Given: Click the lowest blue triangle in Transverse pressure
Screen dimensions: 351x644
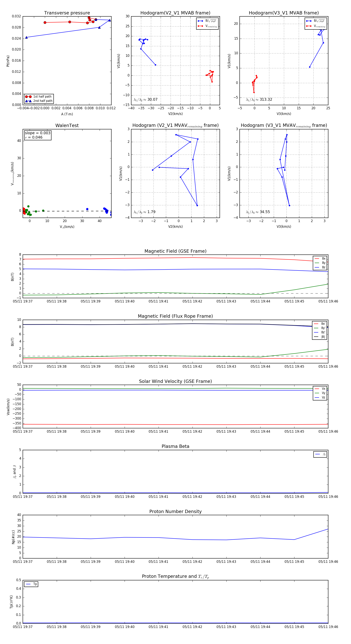Looking at the screenshot, I should 26,37.
